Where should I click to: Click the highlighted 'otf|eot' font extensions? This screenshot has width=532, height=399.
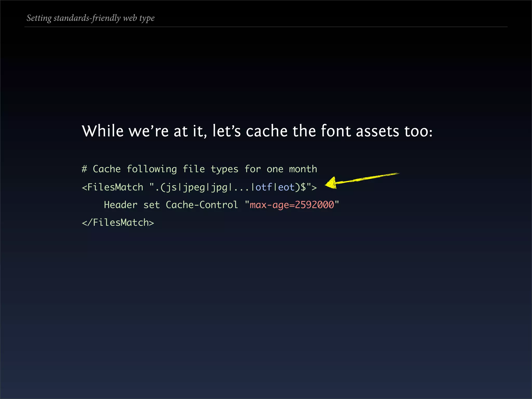(x=275, y=187)
